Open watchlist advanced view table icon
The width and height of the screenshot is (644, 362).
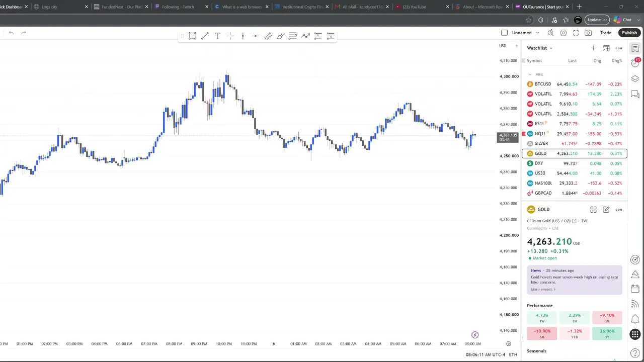tap(606, 48)
